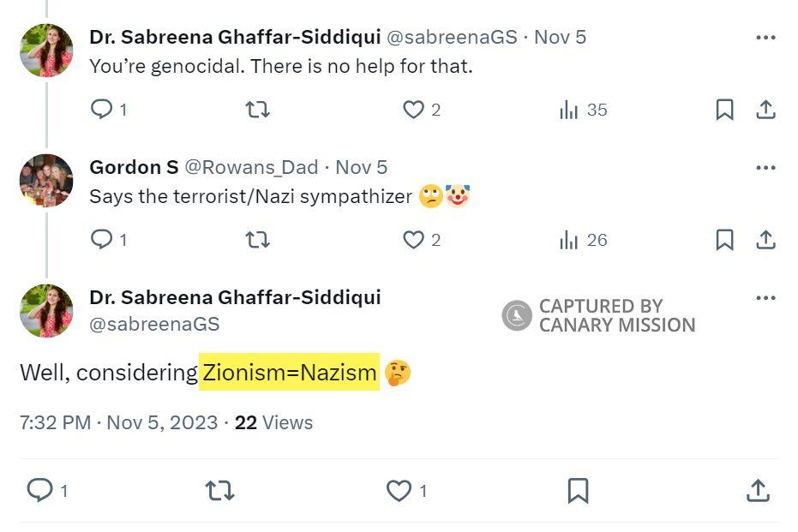View analytics for Gordon S's tweet

pyautogui.click(x=568, y=240)
